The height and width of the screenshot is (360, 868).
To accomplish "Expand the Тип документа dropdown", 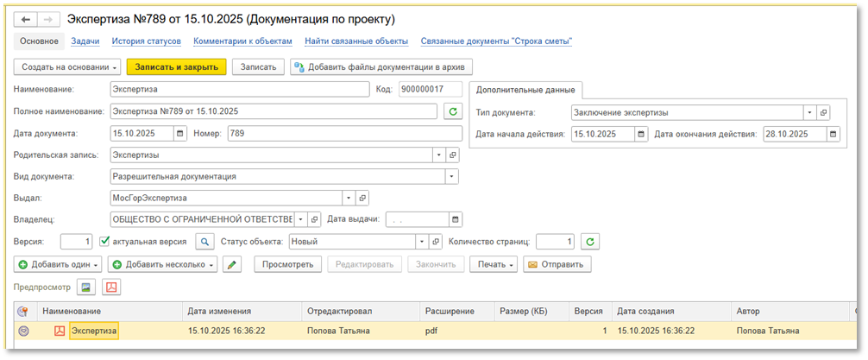I will (808, 112).
